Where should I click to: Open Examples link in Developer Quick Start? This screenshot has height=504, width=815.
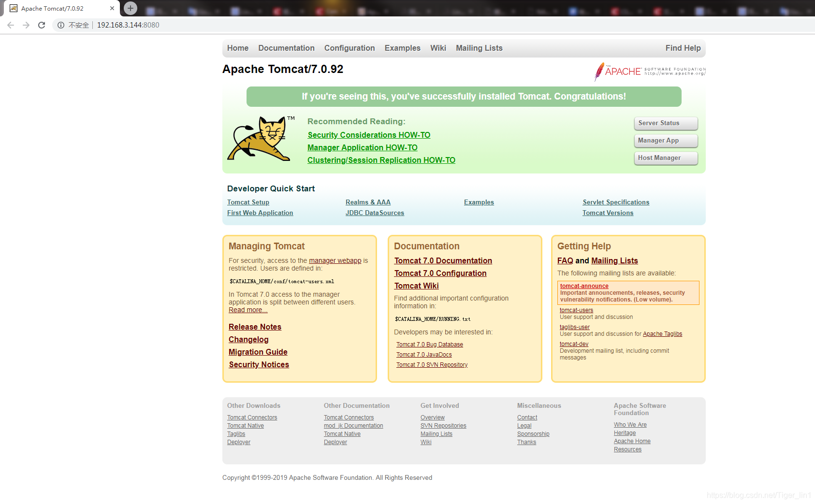click(x=479, y=202)
